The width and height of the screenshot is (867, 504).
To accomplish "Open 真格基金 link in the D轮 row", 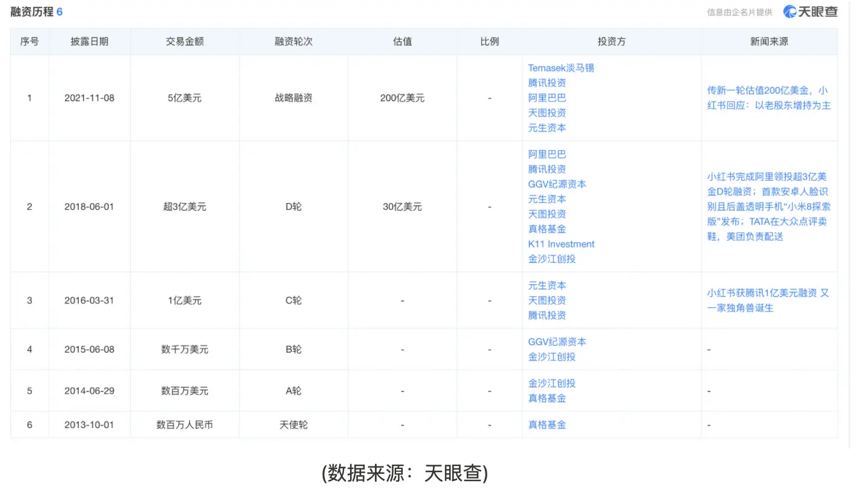I will coord(547,229).
